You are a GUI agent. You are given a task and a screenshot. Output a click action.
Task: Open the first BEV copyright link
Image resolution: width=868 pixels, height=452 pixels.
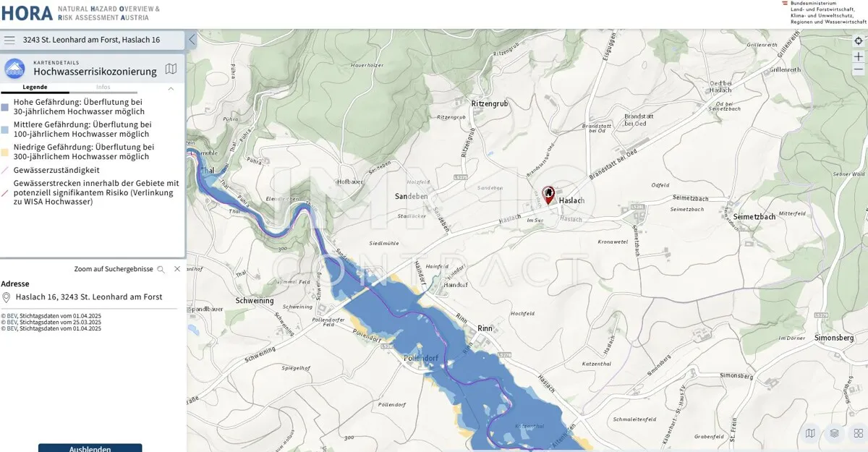tap(12, 316)
